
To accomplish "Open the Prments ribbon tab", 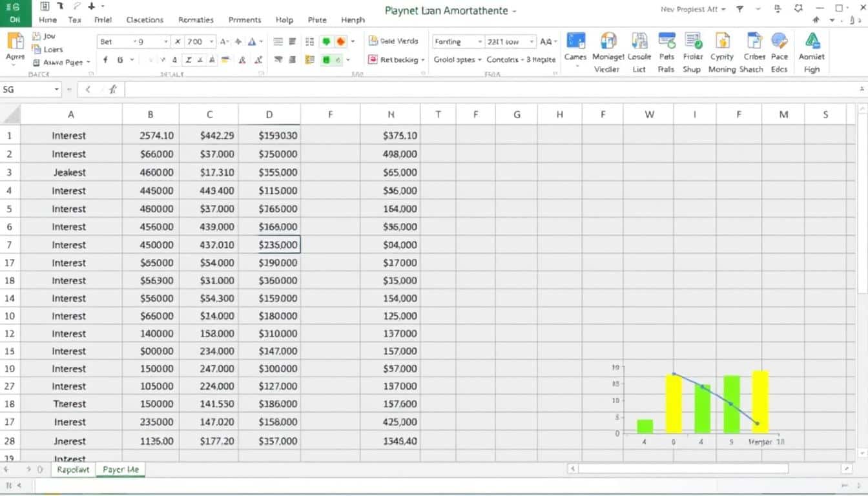I will tap(245, 20).
